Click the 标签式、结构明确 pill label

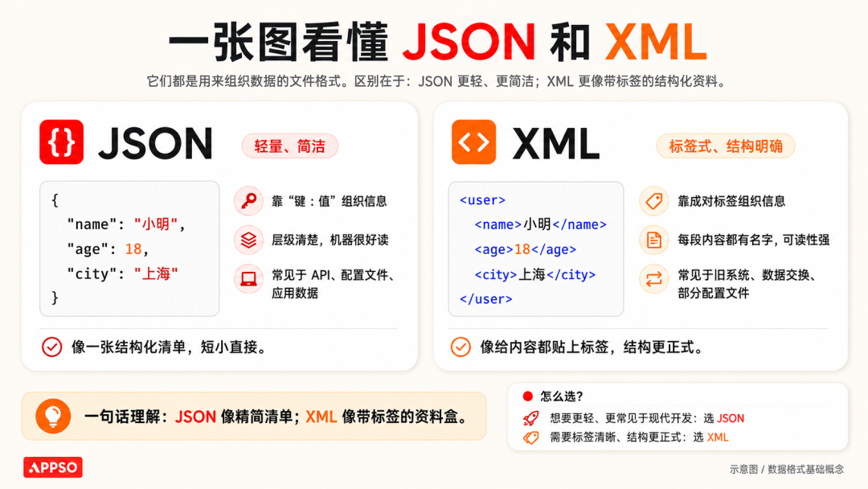pyautogui.click(x=726, y=146)
